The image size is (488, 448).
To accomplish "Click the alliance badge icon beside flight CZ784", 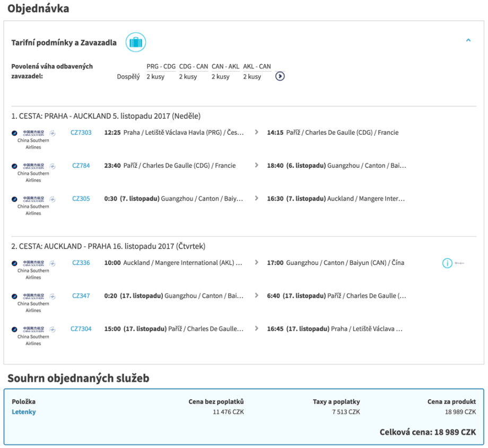I will 53,166.
